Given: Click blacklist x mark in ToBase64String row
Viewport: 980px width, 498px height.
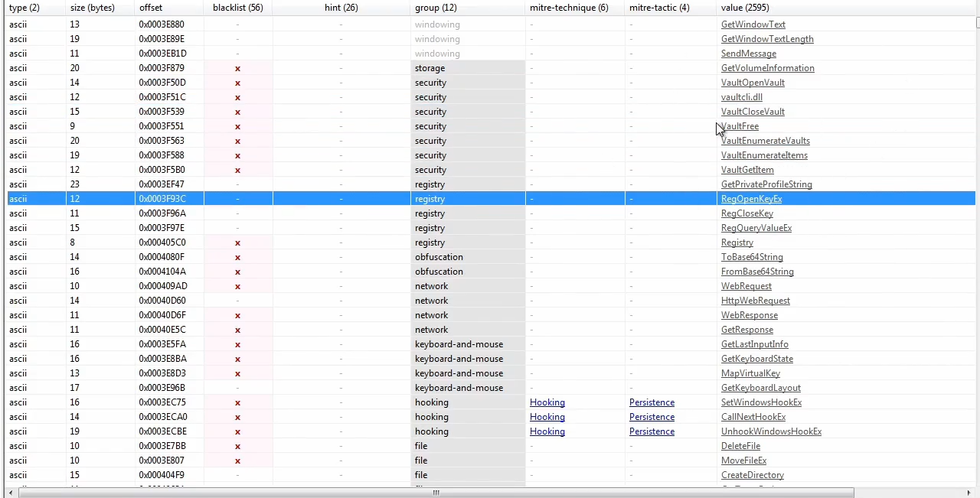Looking at the screenshot, I should pyautogui.click(x=237, y=257).
